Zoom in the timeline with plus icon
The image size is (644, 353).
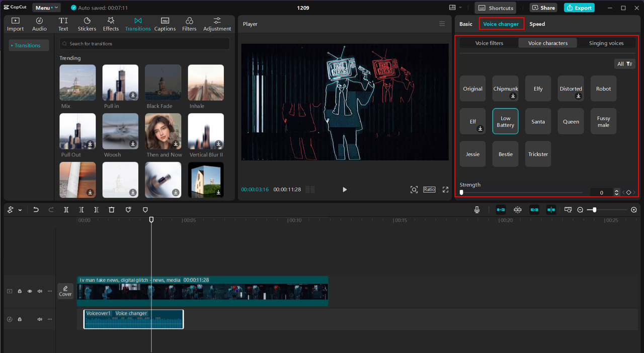634,209
